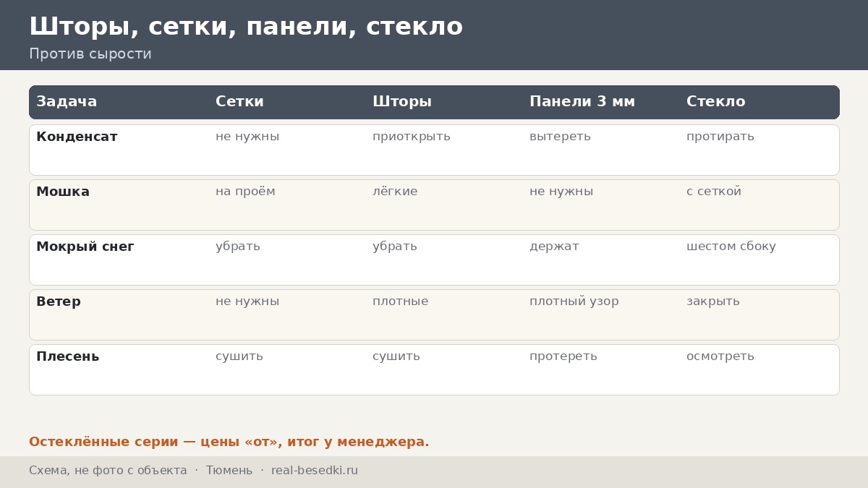The width and height of the screenshot is (868, 488).
Task: Click the 'закрыть' cell
Action: pos(713,301)
